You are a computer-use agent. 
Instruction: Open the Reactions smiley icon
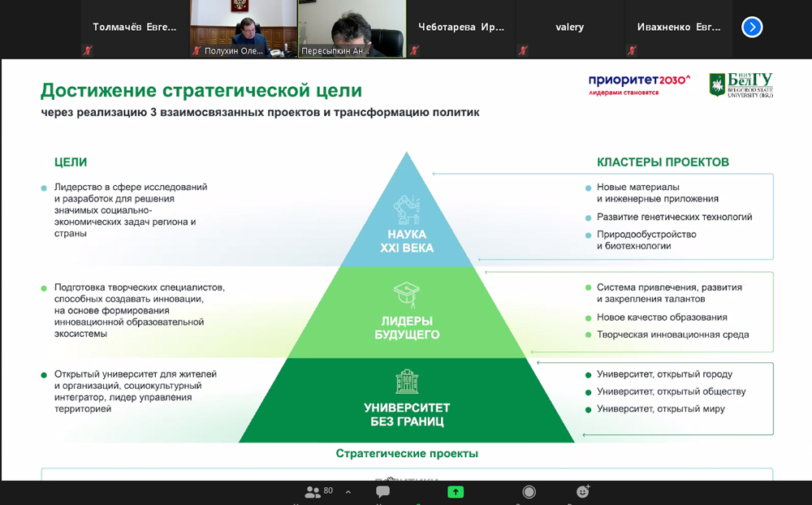tap(583, 492)
